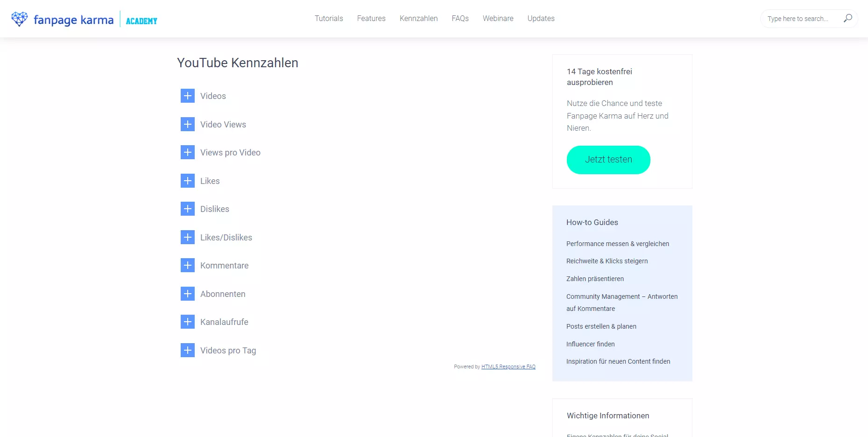Screen dimensions: 868x437
Task: Click the Views pro Video accordion title
Action: tap(230, 152)
